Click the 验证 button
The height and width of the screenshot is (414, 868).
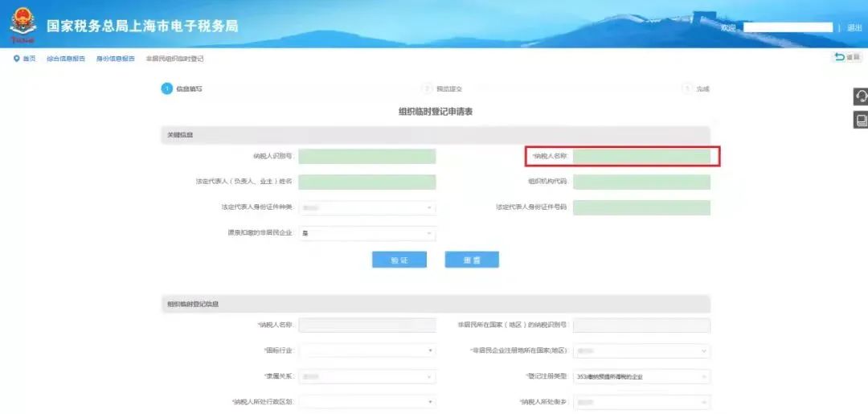(399, 260)
